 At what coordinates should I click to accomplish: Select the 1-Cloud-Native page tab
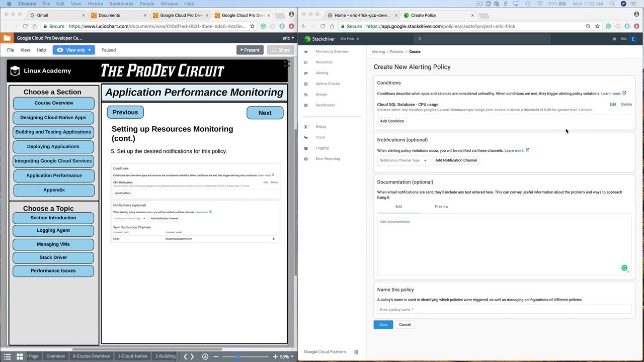tap(132, 356)
